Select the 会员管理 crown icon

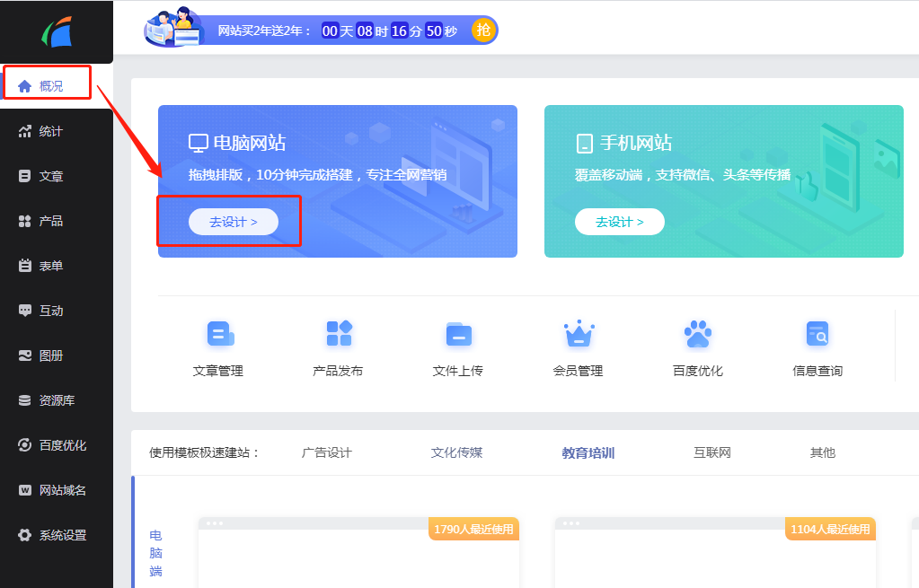pyautogui.click(x=579, y=346)
